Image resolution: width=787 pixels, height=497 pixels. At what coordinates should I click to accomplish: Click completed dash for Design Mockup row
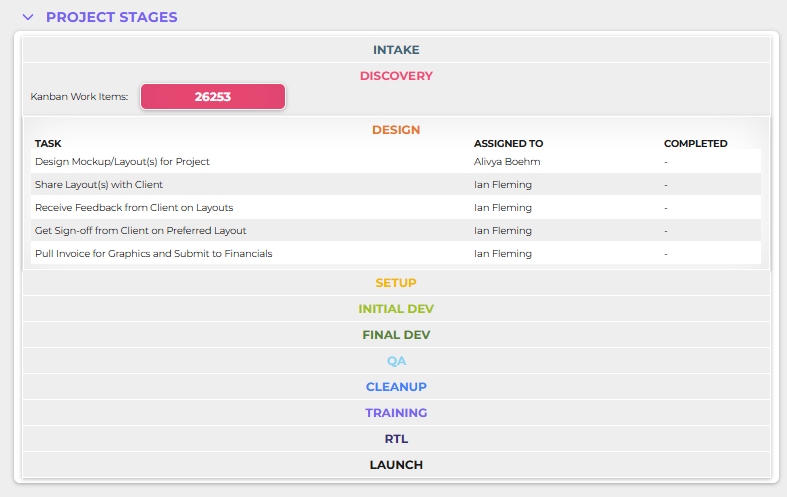pos(666,162)
